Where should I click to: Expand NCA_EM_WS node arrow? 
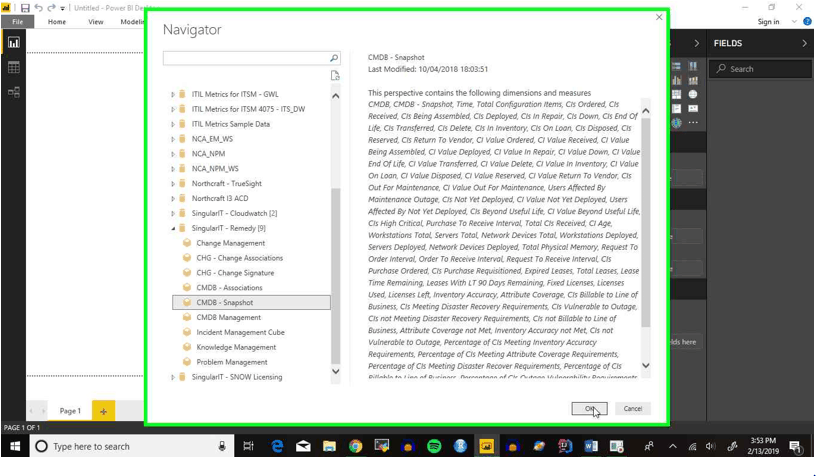[x=173, y=139]
